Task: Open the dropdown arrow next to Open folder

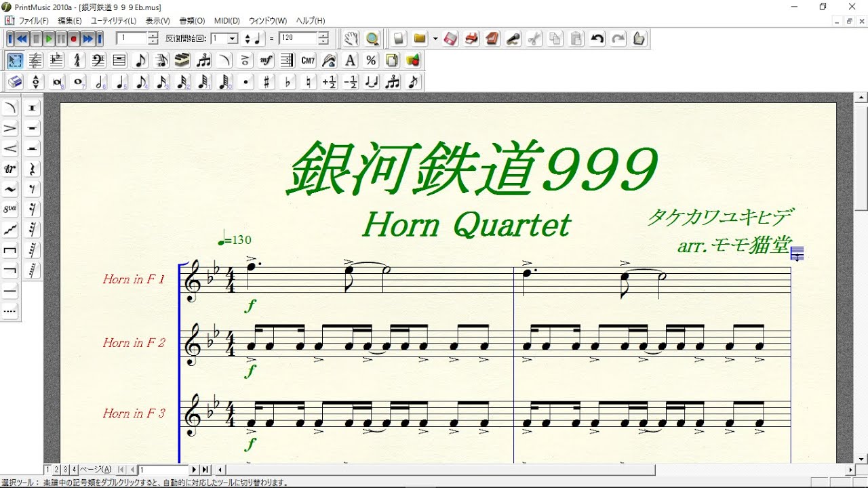Action: coord(435,39)
